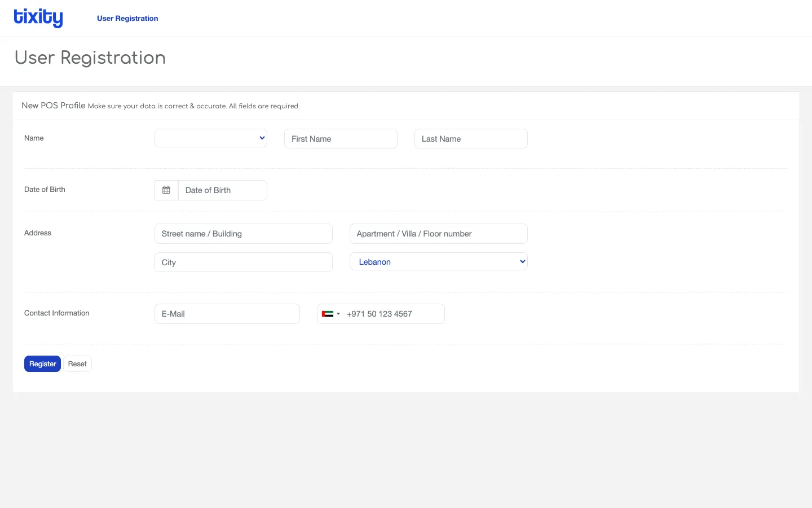Focus the Last Name field

click(x=471, y=139)
